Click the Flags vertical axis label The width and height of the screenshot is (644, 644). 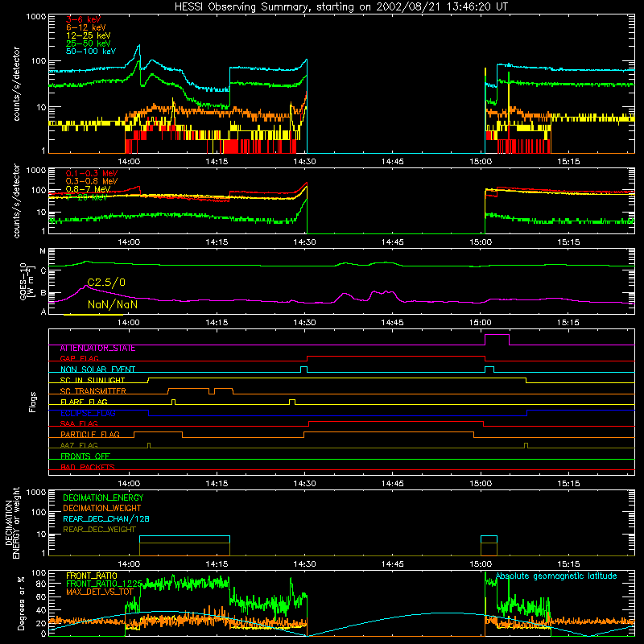[x=33, y=402]
